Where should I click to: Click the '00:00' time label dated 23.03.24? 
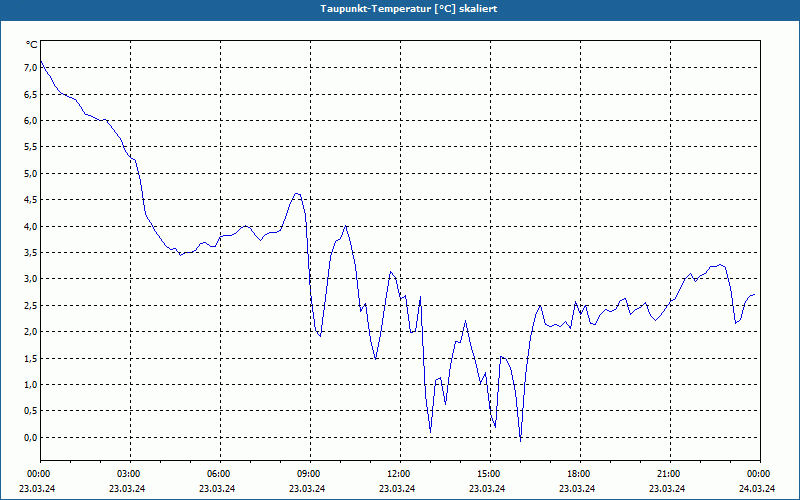[x=38, y=473]
